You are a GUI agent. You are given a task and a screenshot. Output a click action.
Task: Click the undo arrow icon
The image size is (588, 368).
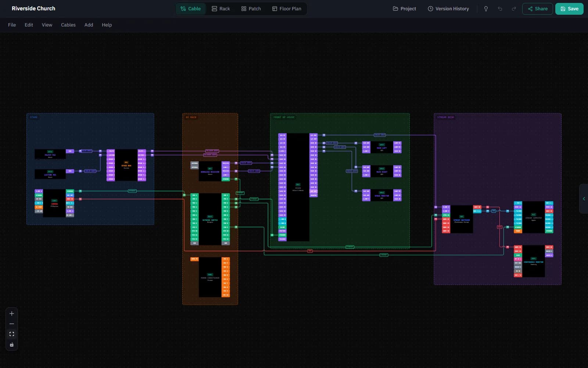[x=500, y=9]
